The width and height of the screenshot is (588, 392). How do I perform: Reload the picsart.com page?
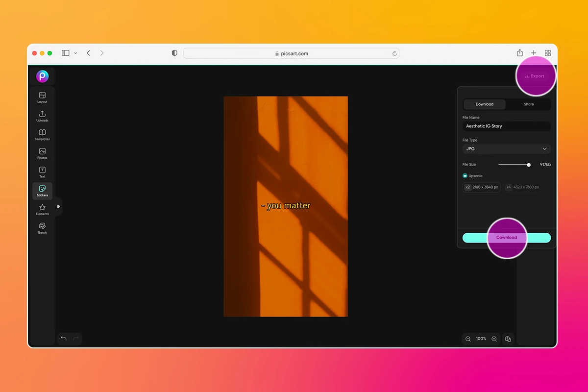(x=394, y=53)
